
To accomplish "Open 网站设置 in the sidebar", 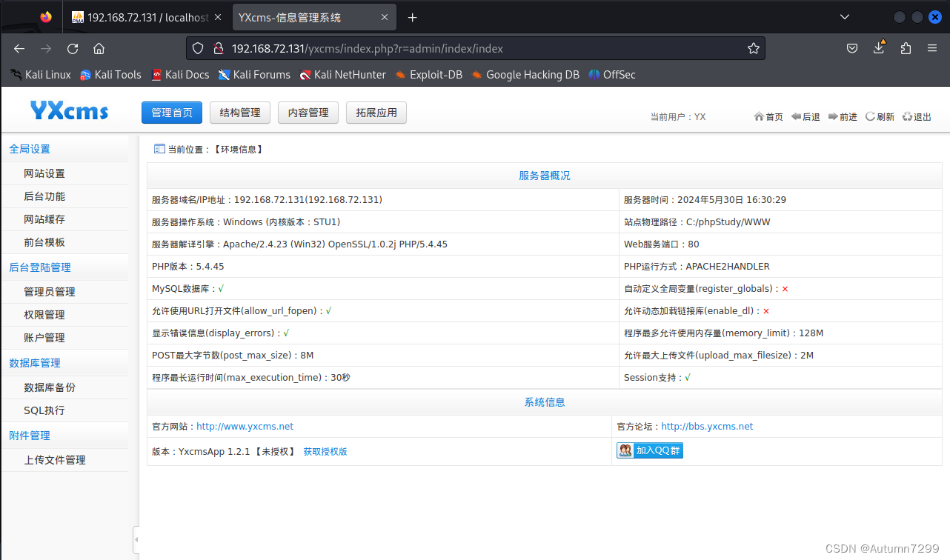I will tap(44, 173).
